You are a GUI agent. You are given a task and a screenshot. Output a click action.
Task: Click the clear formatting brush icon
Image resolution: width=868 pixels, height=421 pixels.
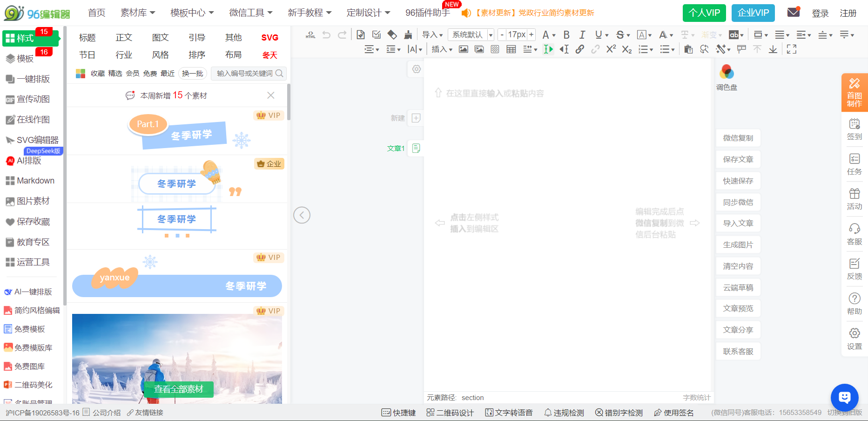tap(408, 34)
